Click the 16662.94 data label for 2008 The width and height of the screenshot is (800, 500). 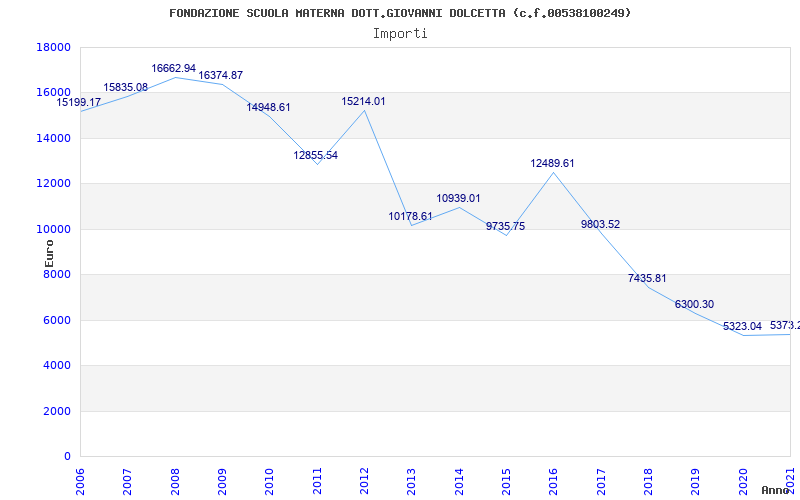pos(173,68)
